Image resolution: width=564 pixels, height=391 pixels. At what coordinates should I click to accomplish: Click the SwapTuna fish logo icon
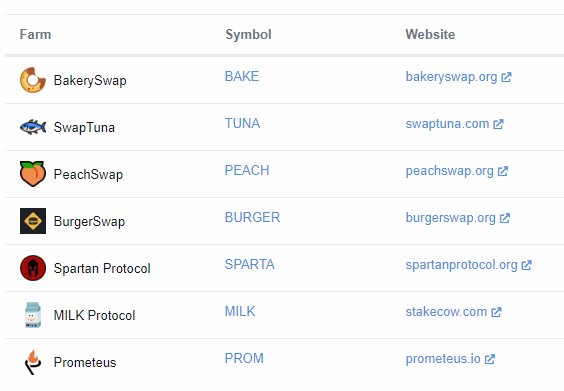[x=33, y=127]
